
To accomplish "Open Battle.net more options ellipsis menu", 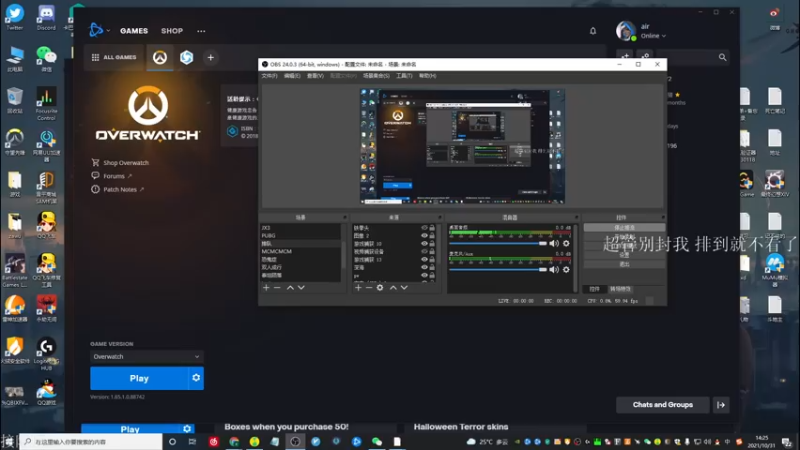I will tap(201, 31).
